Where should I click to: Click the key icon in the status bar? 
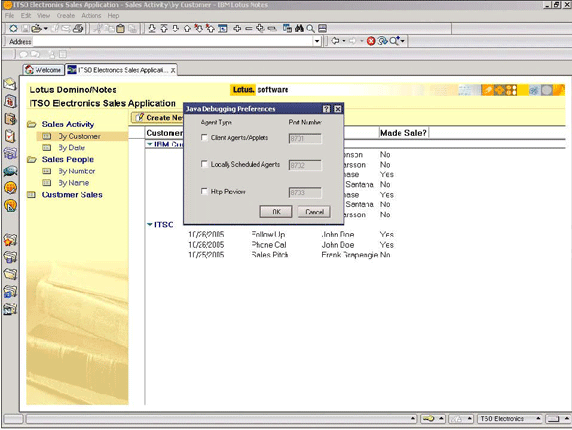pyautogui.click(x=428, y=419)
